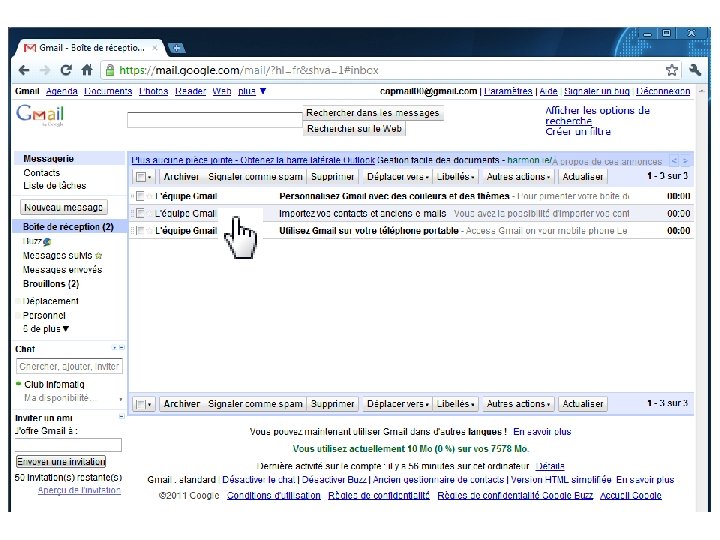
Task: Tick checkbox for Utilisez Gmail sur téléphone message
Action: pos(141,231)
